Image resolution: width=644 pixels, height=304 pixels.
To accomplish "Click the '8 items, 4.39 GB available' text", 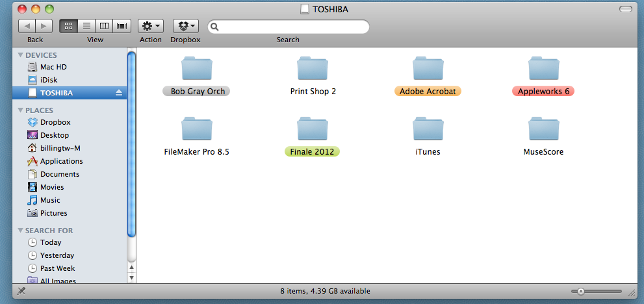I will pos(326,291).
